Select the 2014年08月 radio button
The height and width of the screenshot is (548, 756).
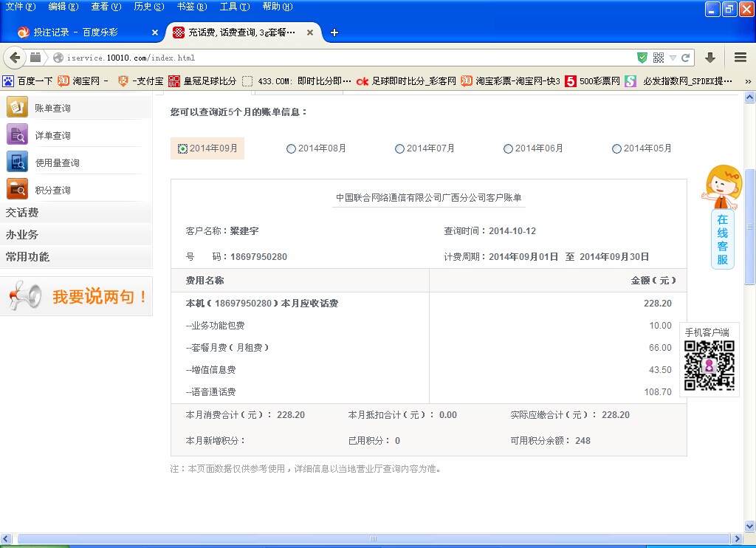[291, 148]
